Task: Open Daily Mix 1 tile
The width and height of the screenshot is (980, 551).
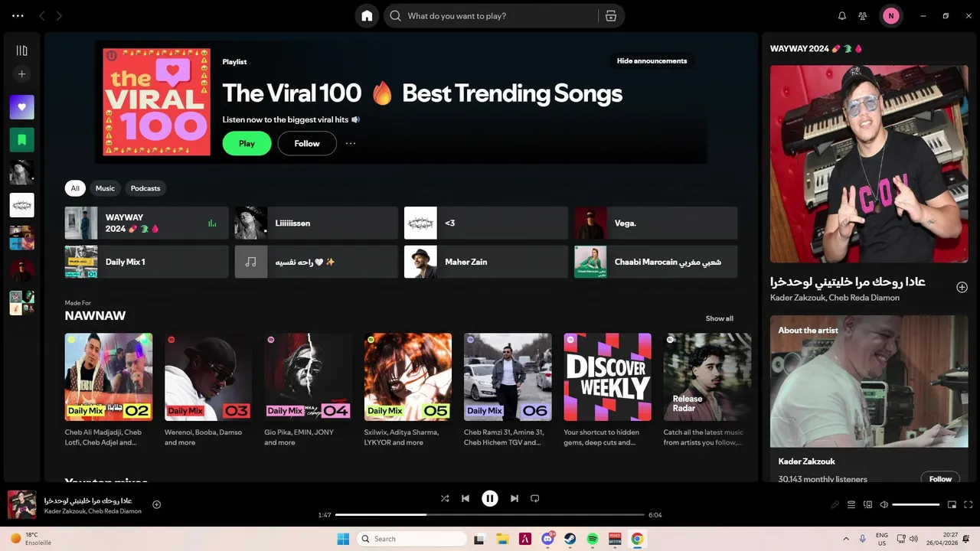Action: coord(147,262)
